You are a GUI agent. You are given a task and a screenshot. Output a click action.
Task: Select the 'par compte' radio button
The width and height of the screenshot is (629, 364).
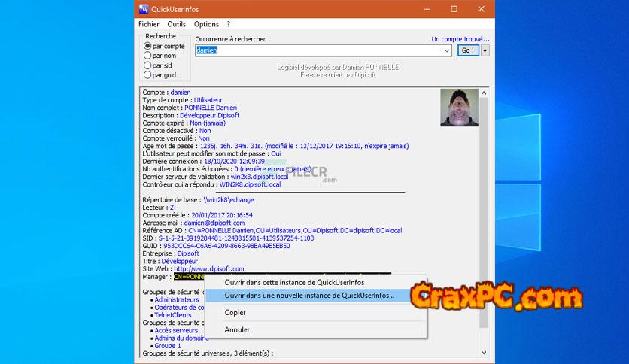coord(147,46)
